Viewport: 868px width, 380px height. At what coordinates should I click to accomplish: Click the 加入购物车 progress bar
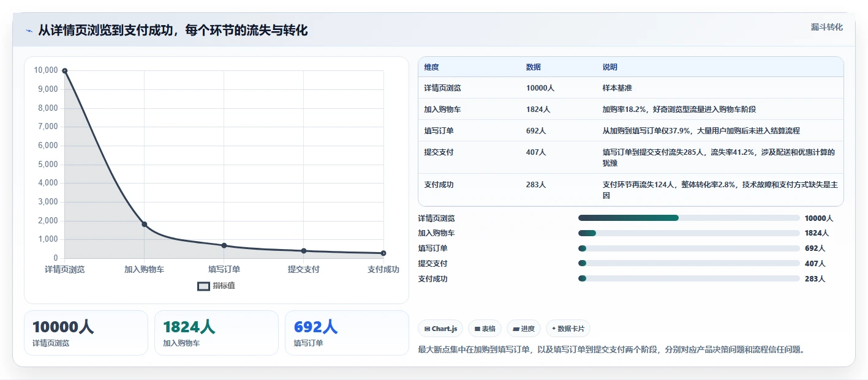click(x=689, y=233)
